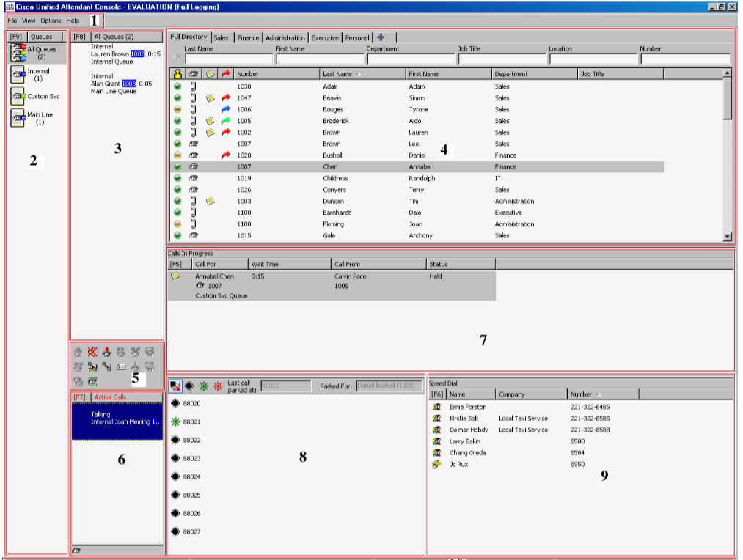Click the Ernie Forston speed dial icon
The image size is (743, 560).
pos(437,407)
